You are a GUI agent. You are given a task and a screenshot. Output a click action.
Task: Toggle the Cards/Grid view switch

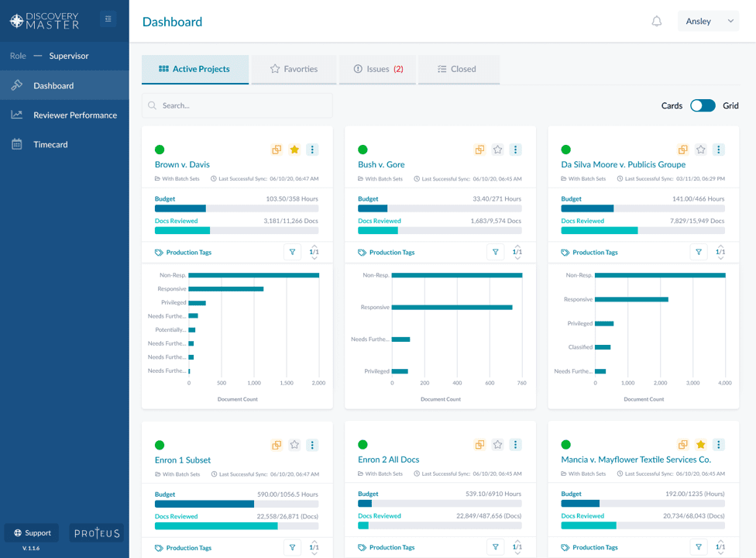(703, 105)
